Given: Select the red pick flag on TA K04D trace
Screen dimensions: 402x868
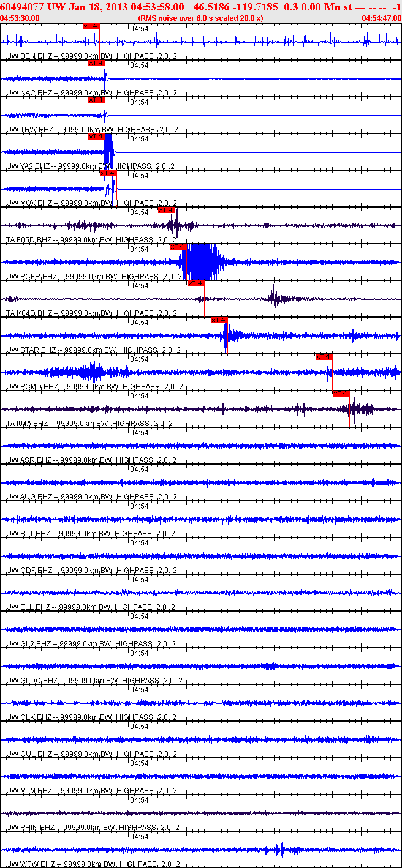Looking at the screenshot, I should [x=195, y=283].
